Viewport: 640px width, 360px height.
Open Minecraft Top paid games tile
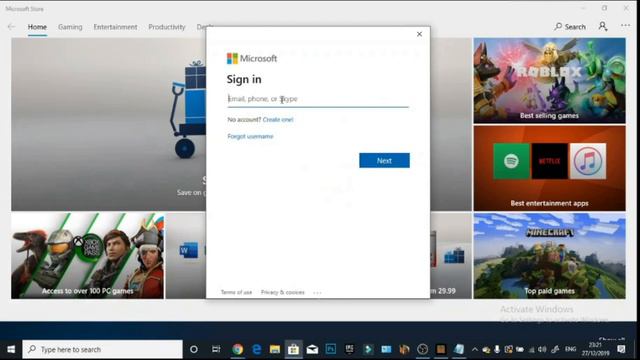point(549,256)
